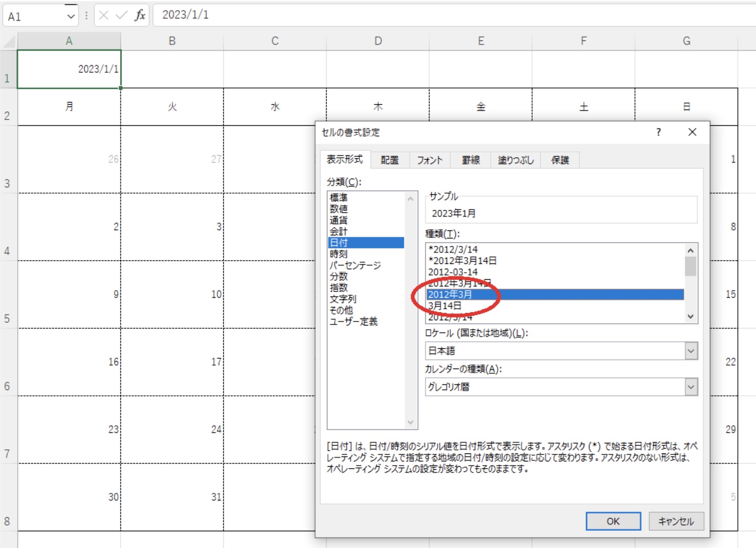
Task: Select 文字列 category
Action: click(x=366, y=299)
